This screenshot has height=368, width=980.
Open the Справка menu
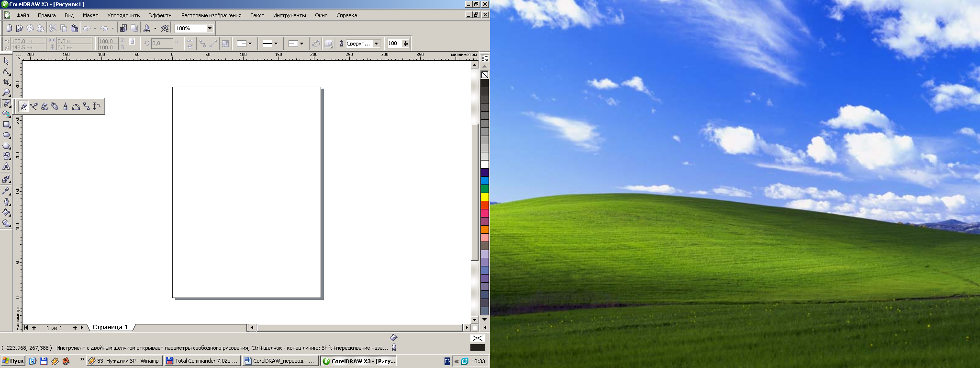(347, 15)
